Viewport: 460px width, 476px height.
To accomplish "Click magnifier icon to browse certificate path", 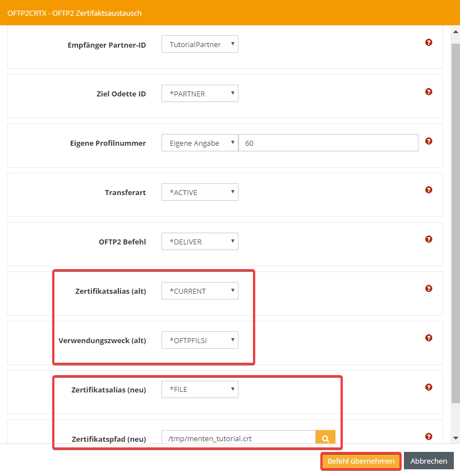I will (325, 438).
